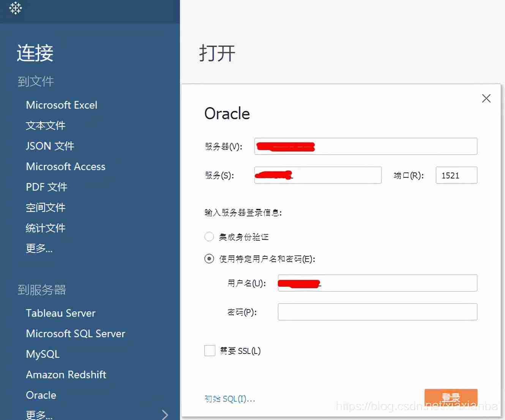The height and width of the screenshot is (420, 505).
Task: Connect to Amazon Redshift
Action: coord(66,375)
